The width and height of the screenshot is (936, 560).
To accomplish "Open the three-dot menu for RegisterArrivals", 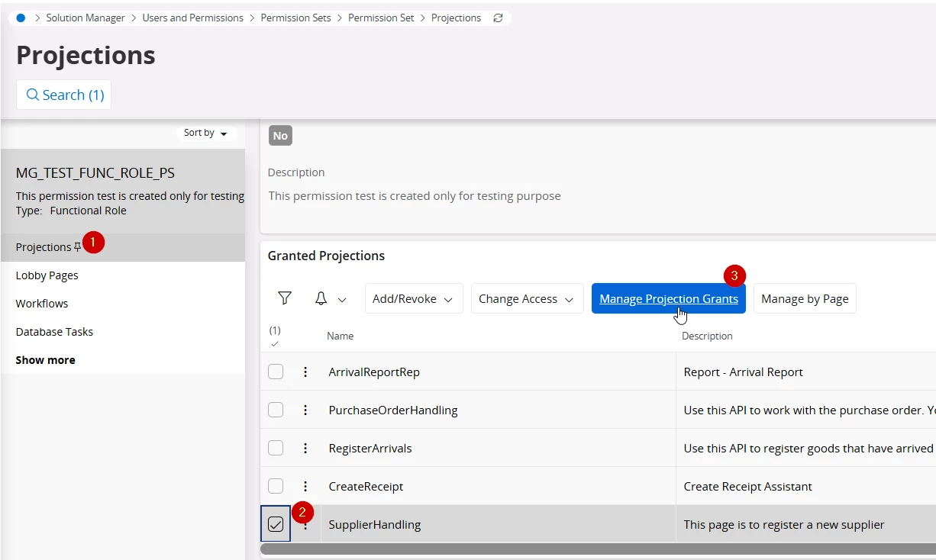I will click(x=305, y=448).
